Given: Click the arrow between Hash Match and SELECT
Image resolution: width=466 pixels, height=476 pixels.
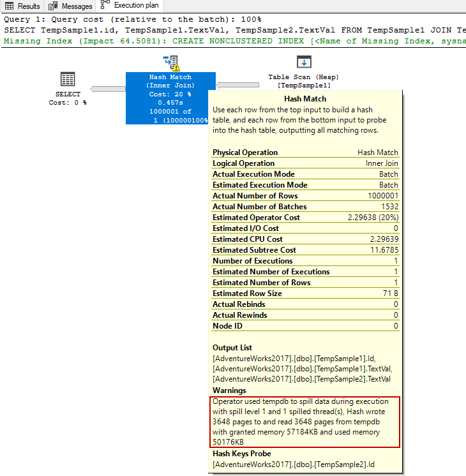Looking at the screenshot, I should (108, 89).
